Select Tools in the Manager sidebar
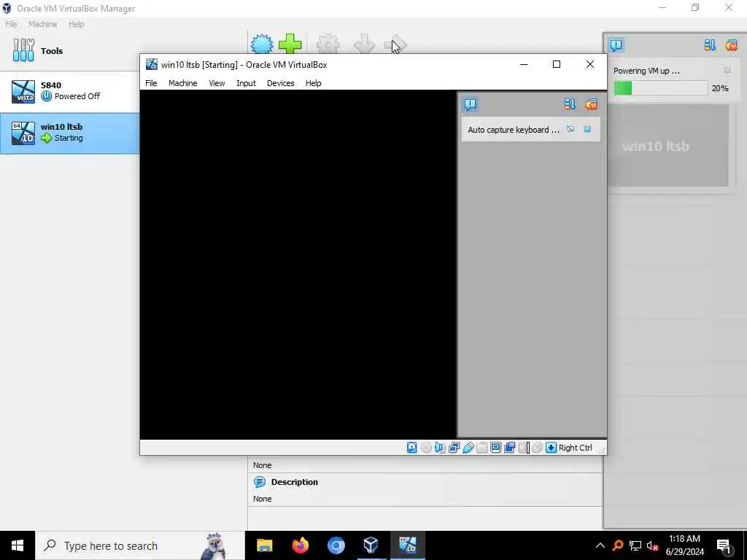The width and height of the screenshot is (747, 560). [69, 50]
